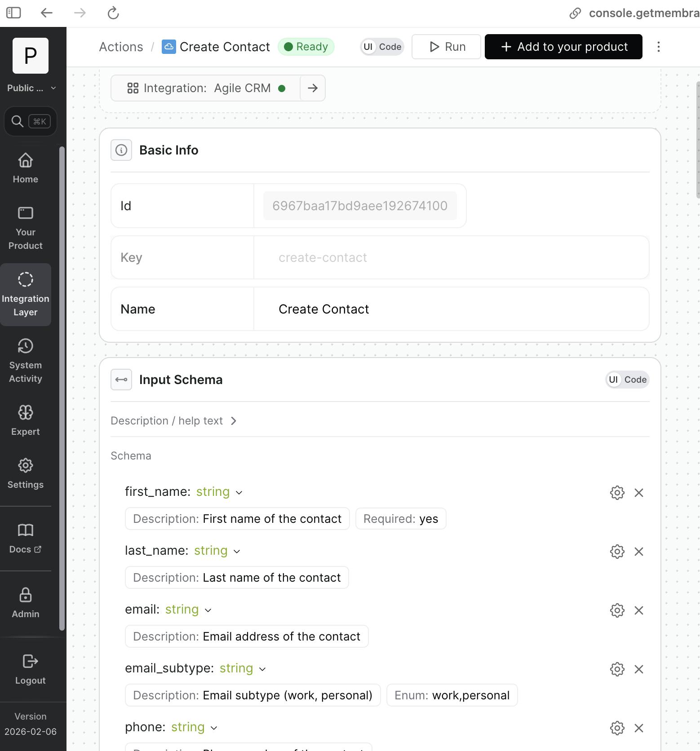
Task: Open the Agile CRM integration arrow
Action: click(313, 88)
